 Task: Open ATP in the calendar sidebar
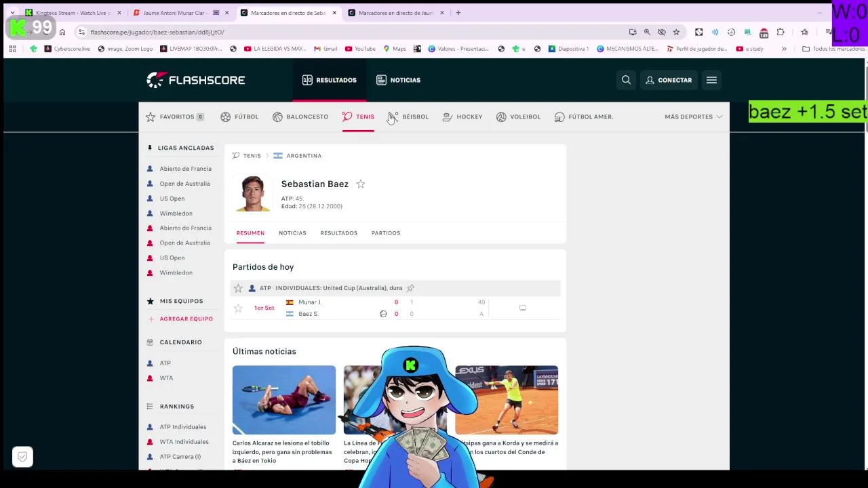[x=165, y=363]
